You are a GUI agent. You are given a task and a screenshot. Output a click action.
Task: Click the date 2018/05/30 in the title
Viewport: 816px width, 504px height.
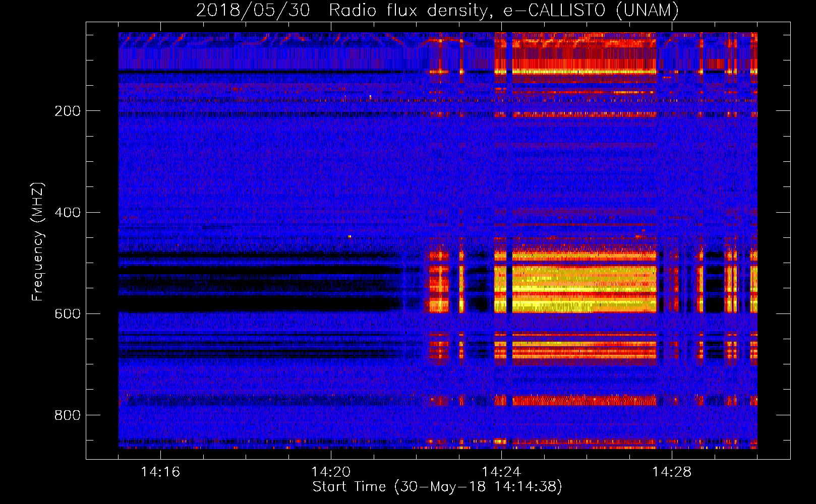pos(253,10)
